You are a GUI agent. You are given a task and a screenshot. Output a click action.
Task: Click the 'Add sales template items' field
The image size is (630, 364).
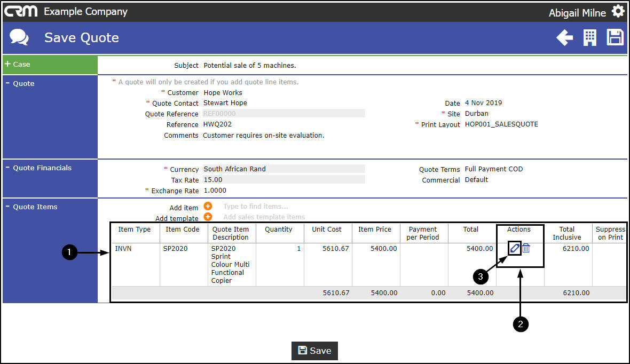(264, 217)
